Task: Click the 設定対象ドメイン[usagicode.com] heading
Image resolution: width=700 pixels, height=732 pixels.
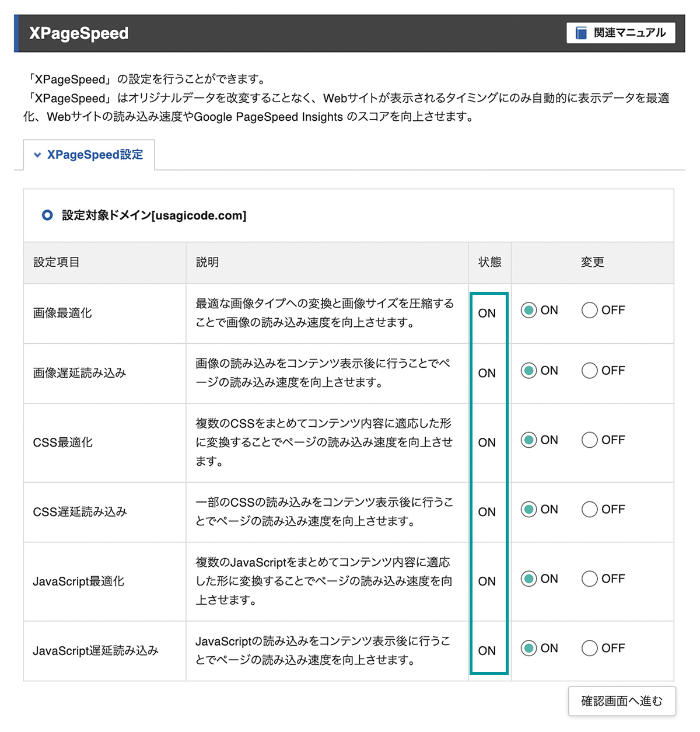Action: point(154,215)
